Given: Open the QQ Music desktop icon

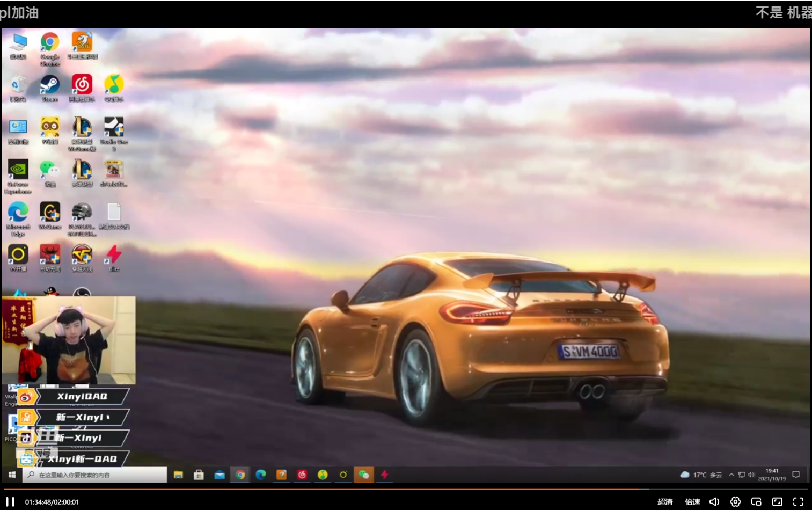Looking at the screenshot, I should [x=114, y=86].
